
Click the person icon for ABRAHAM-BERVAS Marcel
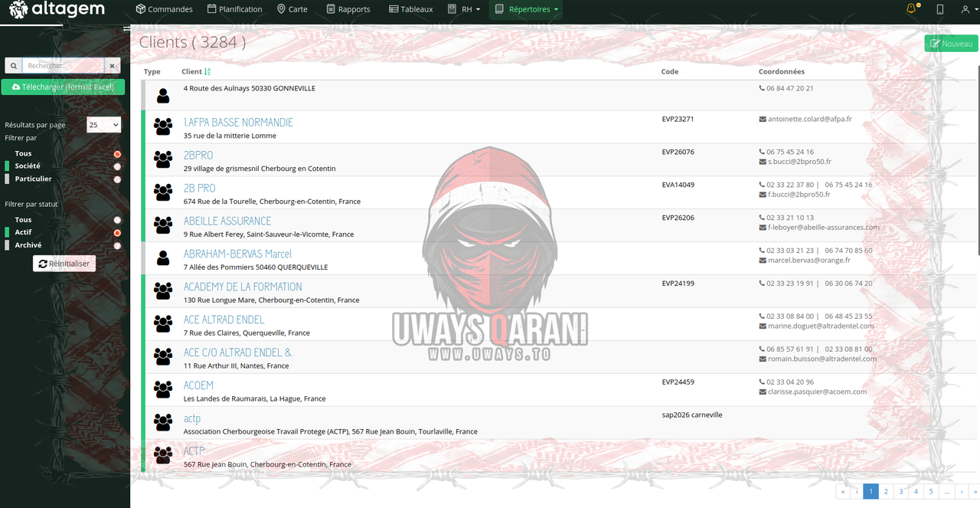[x=163, y=257]
